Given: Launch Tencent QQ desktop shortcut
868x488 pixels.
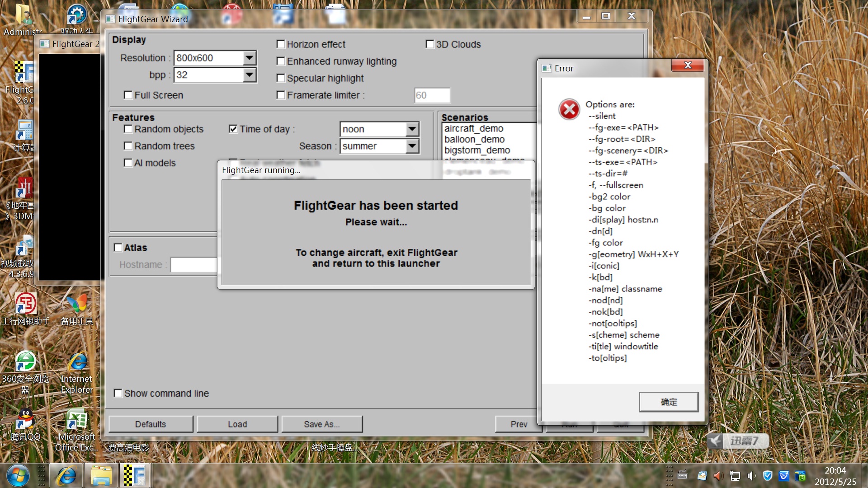Looking at the screenshot, I should pyautogui.click(x=25, y=425).
